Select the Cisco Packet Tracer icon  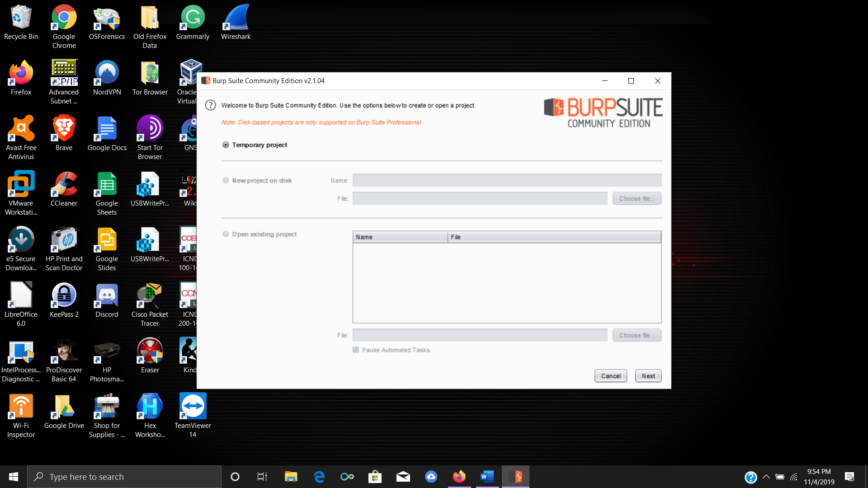150,305
